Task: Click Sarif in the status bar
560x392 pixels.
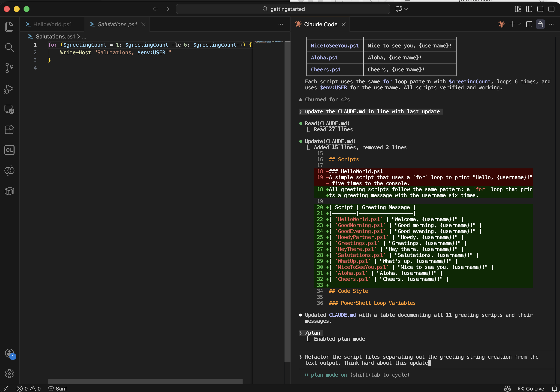Action: (x=61, y=389)
